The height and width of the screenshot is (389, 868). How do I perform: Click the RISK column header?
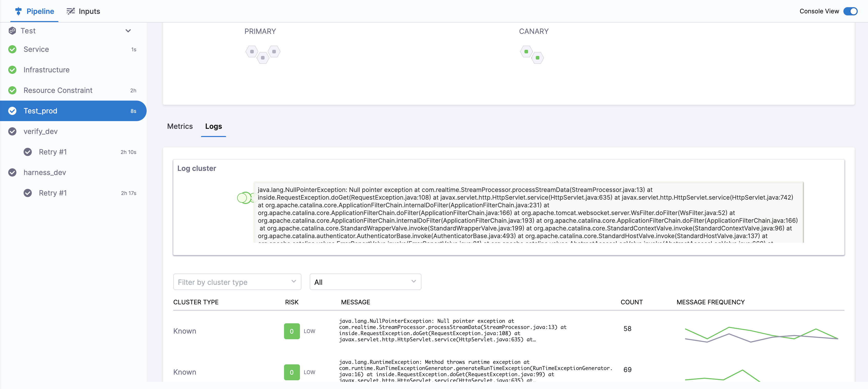pos(292,302)
